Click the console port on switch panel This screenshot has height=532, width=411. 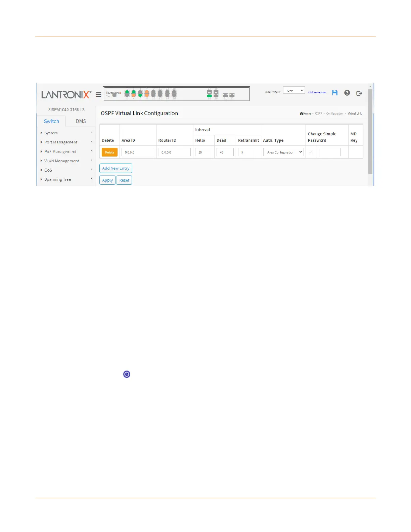114,95
